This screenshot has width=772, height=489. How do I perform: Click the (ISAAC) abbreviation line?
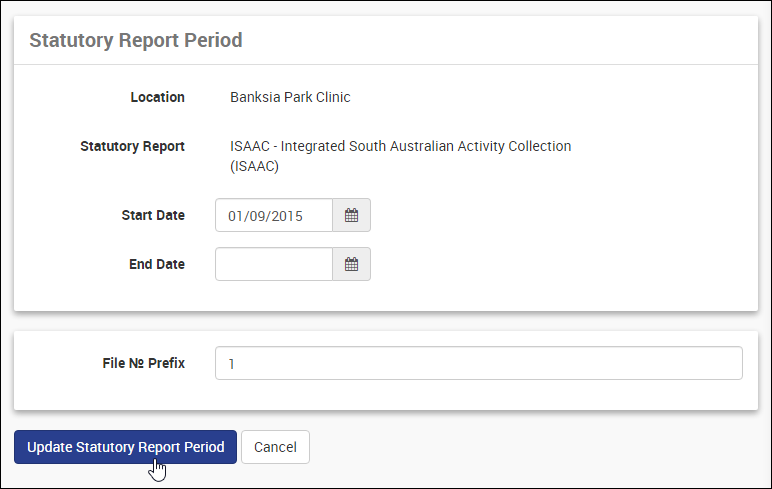254,166
